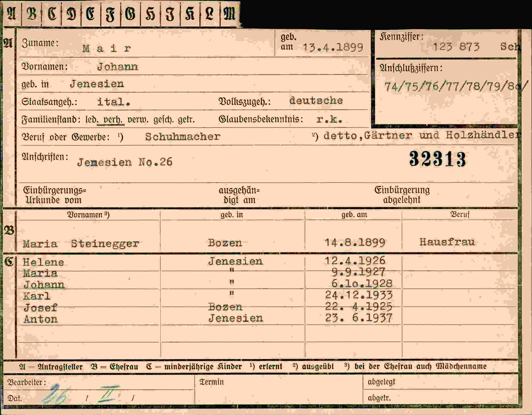Click the struck date 22.4.1925
Screen dimensions: 532x415
click(x=359, y=306)
